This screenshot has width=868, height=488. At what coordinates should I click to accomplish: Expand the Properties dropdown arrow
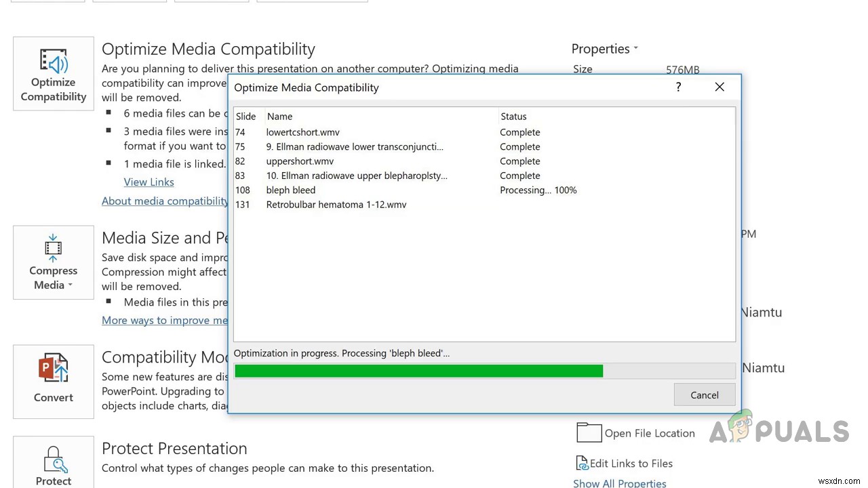tap(635, 49)
